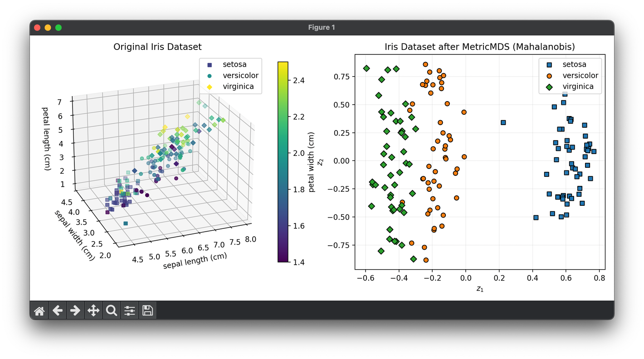Click the virginica legend diamond in 3D plot
644x359 pixels.
(x=209, y=86)
